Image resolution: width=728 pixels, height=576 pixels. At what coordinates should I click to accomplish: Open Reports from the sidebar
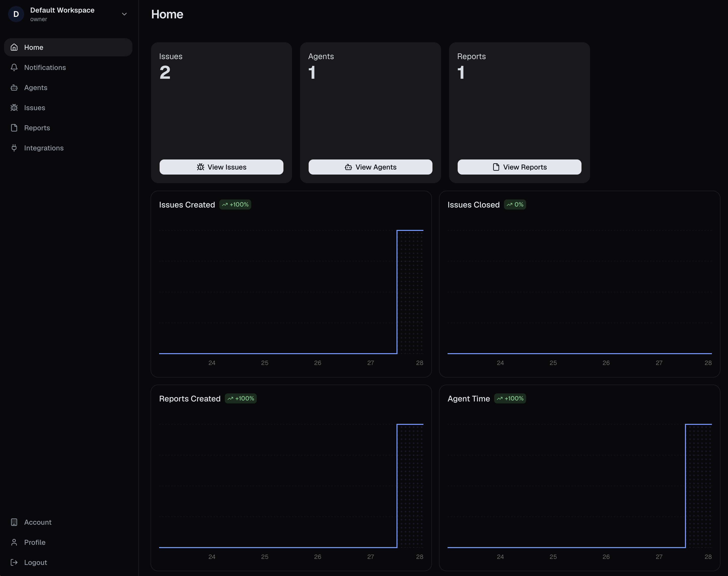pyautogui.click(x=68, y=128)
